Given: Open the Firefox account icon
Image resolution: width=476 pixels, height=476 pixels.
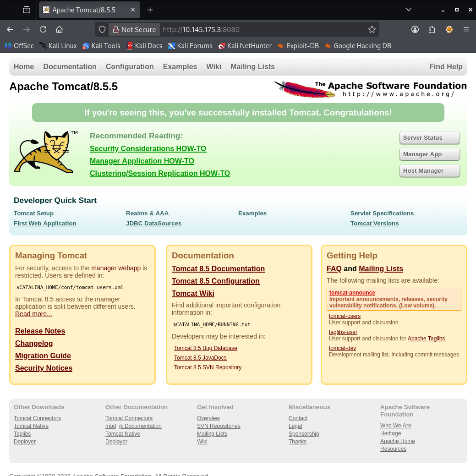Looking at the screenshot, I should [x=415, y=29].
